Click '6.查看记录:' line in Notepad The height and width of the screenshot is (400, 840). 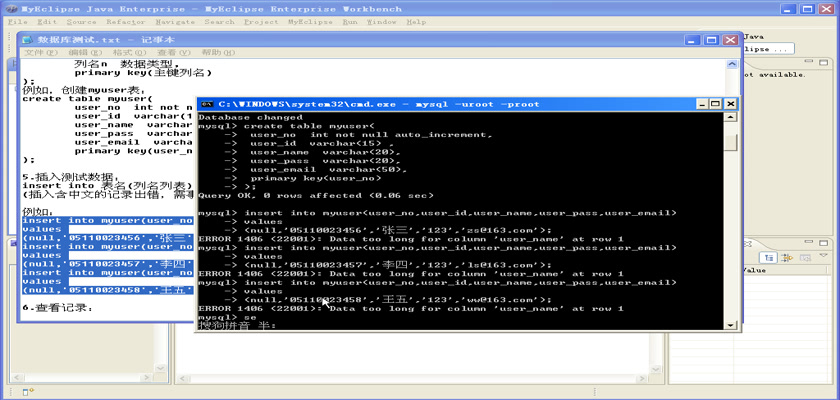[57, 308]
